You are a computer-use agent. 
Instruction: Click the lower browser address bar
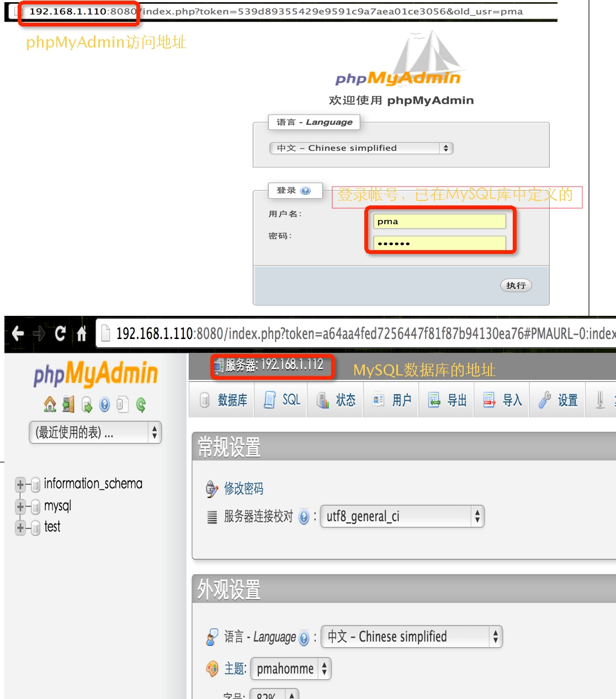coord(357,333)
